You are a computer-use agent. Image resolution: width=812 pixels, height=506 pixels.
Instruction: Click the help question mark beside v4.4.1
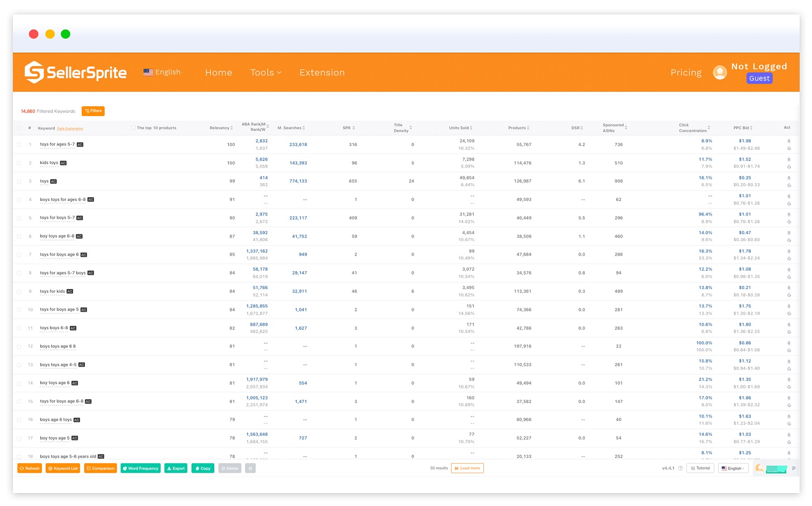coord(680,468)
